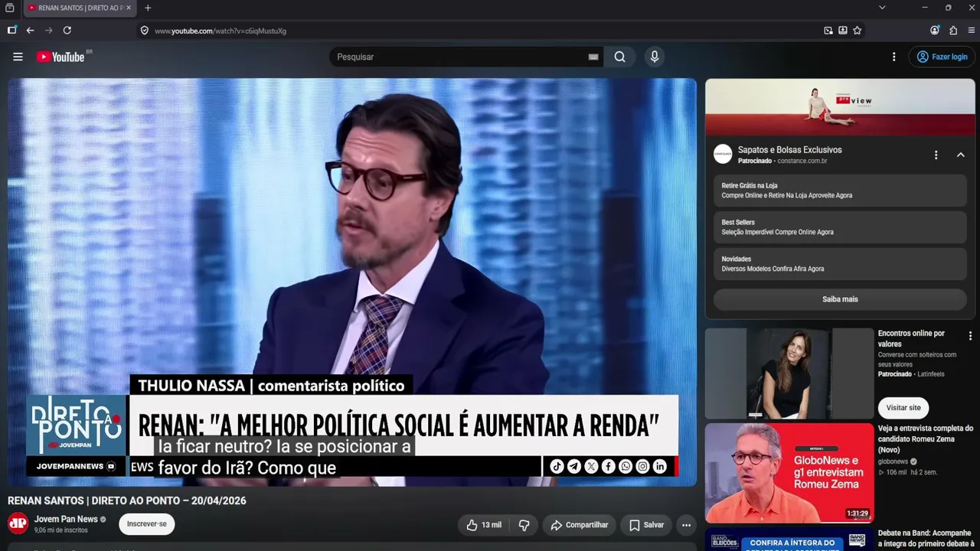This screenshot has height=551, width=980.
Task: Go back with the browser back arrow
Action: point(30,31)
